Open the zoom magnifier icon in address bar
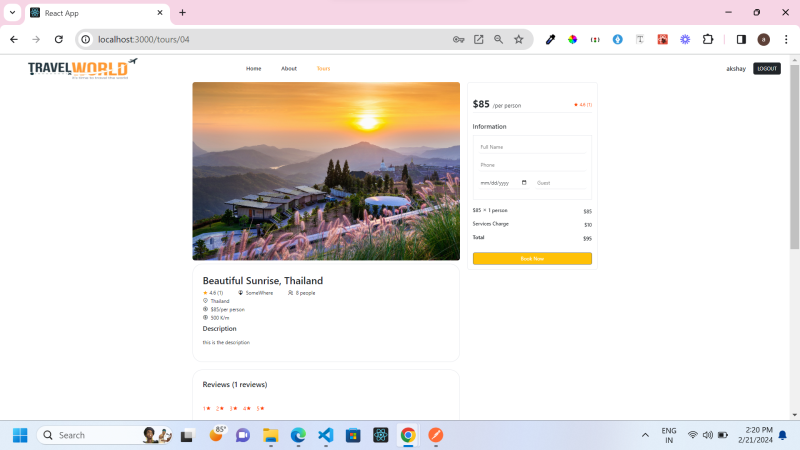Image resolution: width=800 pixels, height=450 pixels. coord(498,39)
